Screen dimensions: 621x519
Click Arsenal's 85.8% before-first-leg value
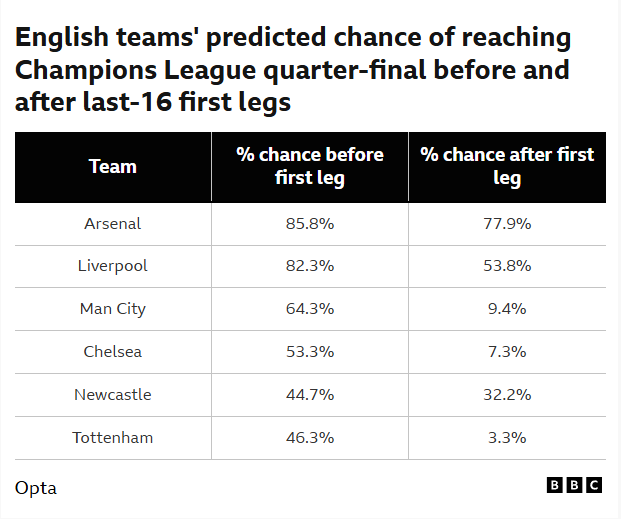[310, 224]
